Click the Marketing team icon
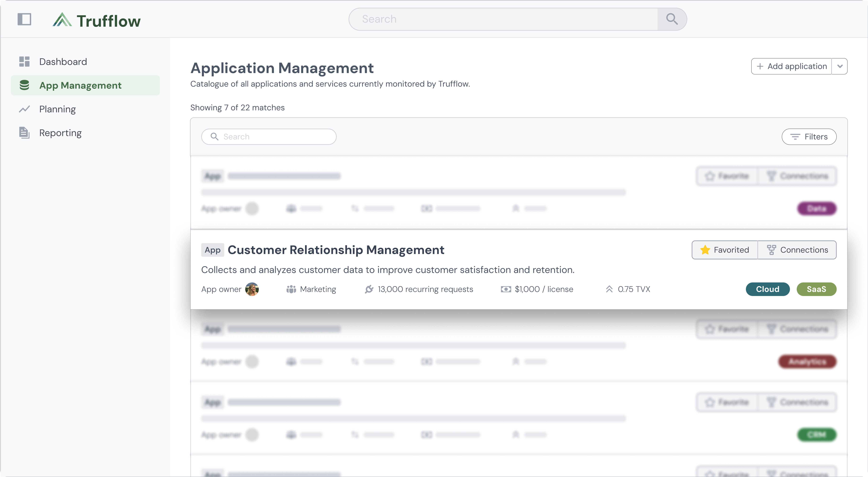This screenshot has width=868, height=477. [291, 289]
